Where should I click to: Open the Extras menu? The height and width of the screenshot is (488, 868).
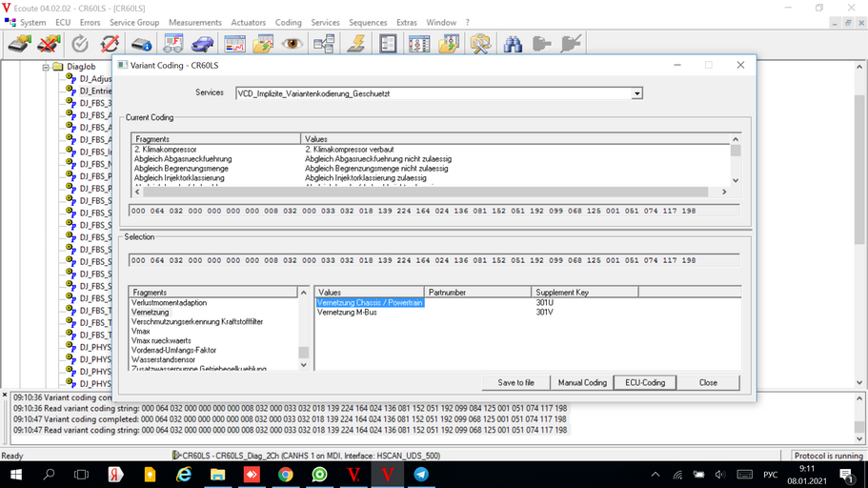(406, 23)
